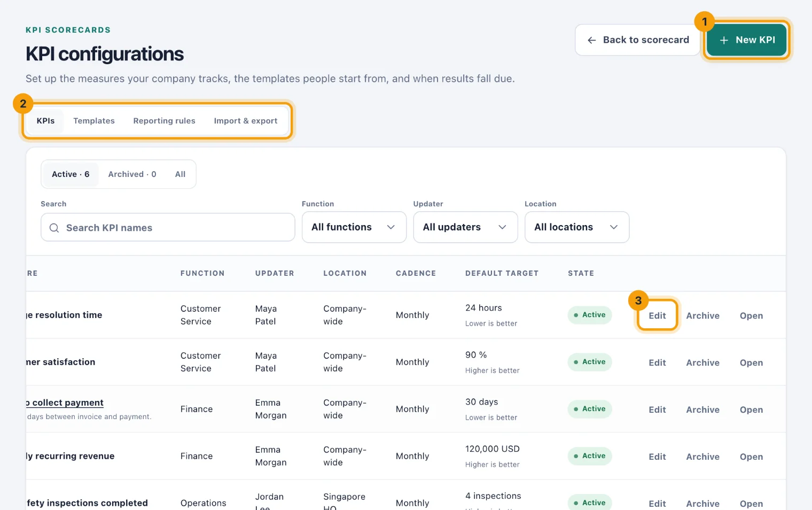Follow the underlined collect payment link

pos(65,403)
